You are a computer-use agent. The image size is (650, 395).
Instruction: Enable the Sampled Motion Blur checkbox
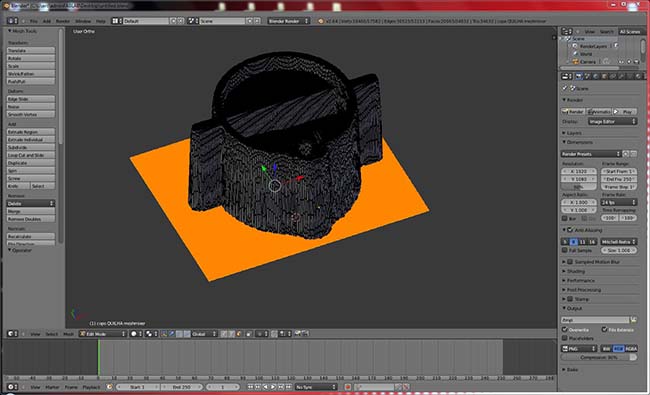click(570, 262)
